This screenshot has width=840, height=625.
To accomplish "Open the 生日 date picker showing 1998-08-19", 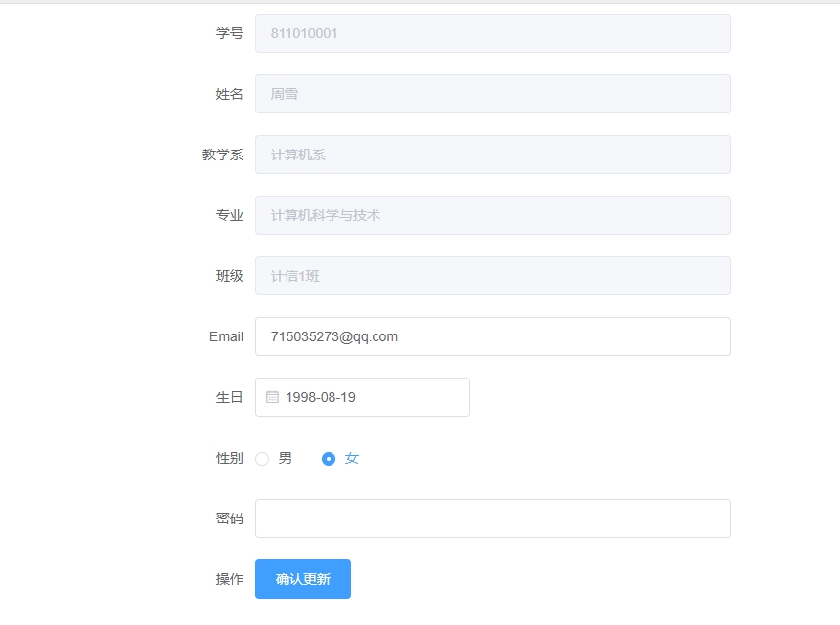I will pos(363,397).
